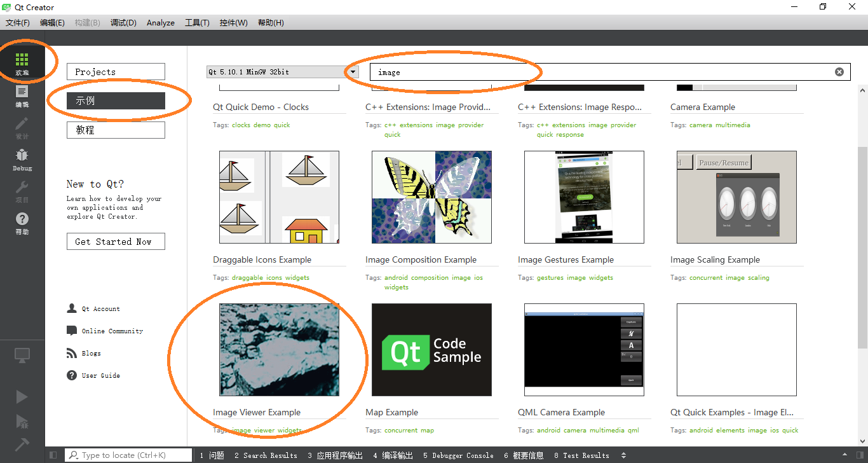Click the 'Type to locate' input field
Image resolution: width=868 pixels, height=463 pixels.
(x=129, y=455)
